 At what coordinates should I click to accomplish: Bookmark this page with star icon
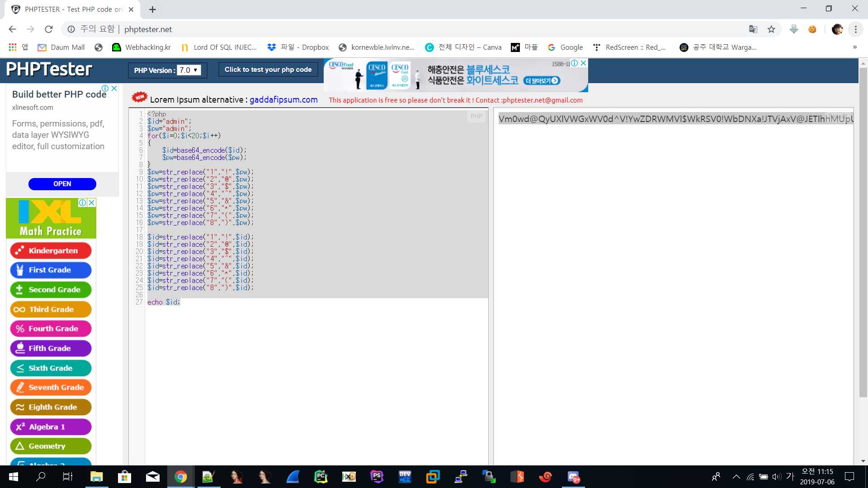771,29
